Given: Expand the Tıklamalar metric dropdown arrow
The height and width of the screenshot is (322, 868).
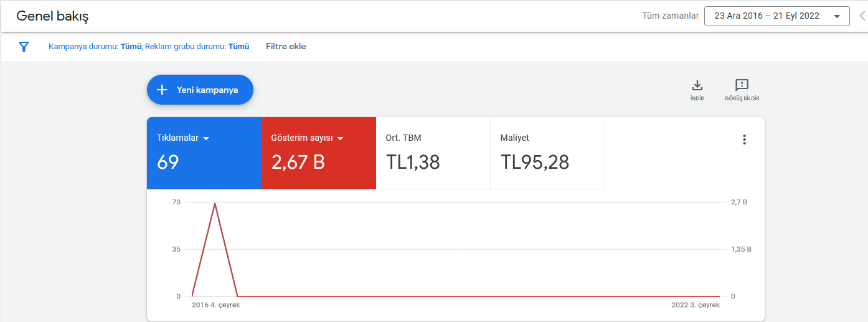Looking at the screenshot, I should click(206, 138).
